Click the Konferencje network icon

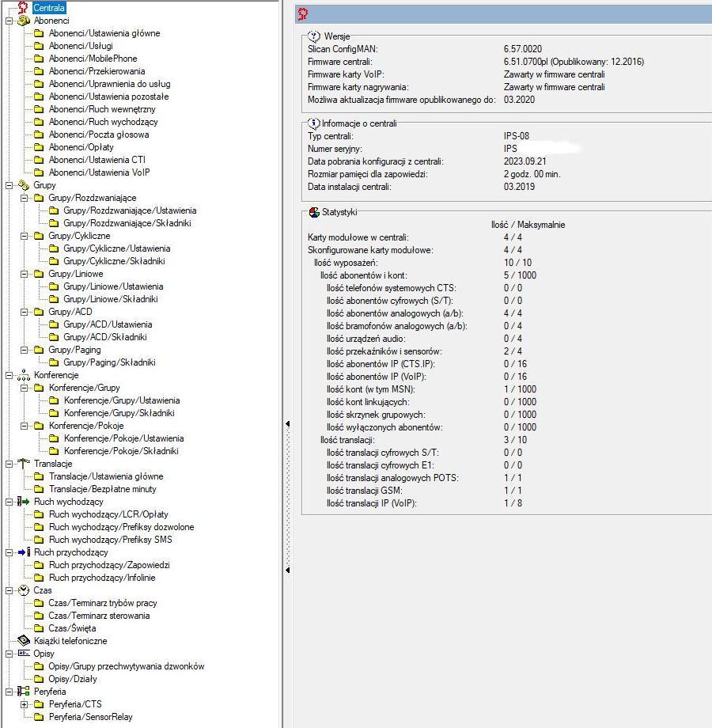pyautogui.click(x=24, y=375)
